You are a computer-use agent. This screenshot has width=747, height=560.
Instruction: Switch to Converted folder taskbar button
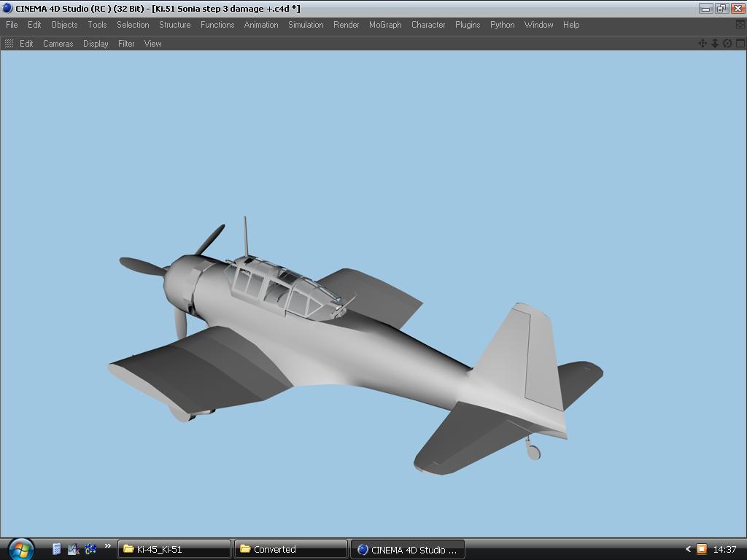point(290,549)
